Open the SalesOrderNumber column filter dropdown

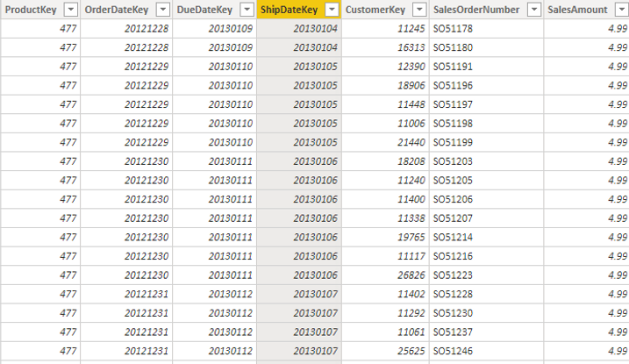pos(534,10)
